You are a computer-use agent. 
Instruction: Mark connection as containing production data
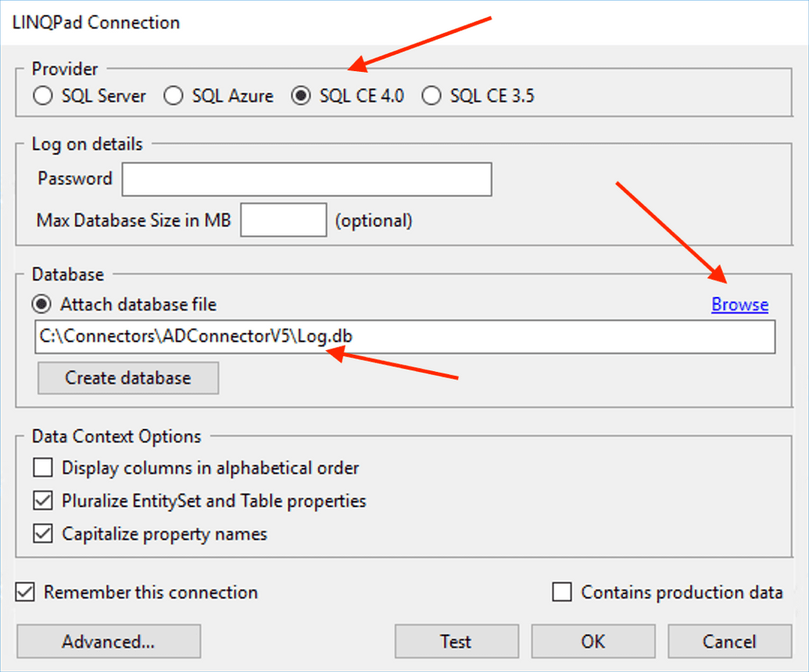[560, 592]
